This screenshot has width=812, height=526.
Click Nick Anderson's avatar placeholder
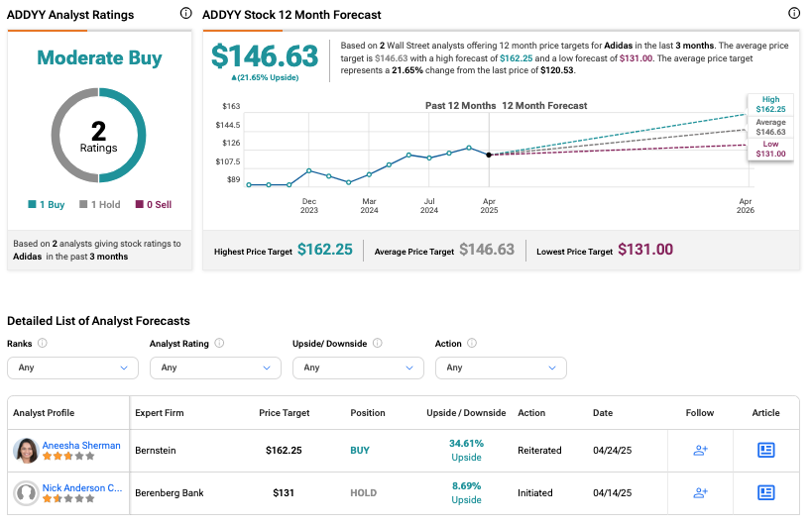[x=26, y=493]
